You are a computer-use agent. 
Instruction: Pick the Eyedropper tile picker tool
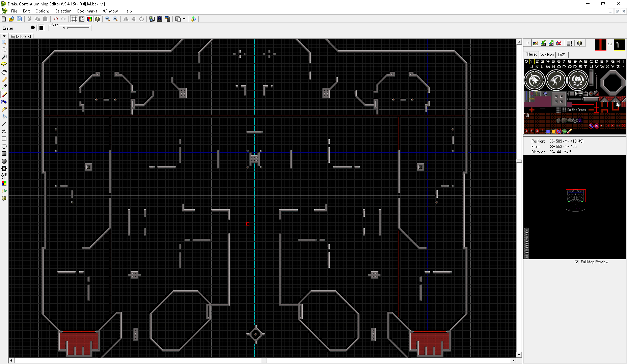click(4, 87)
